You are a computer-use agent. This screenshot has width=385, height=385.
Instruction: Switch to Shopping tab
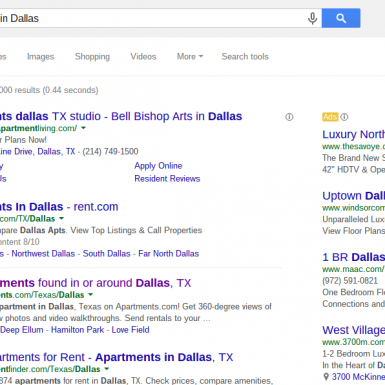pyautogui.click(x=92, y=57)
